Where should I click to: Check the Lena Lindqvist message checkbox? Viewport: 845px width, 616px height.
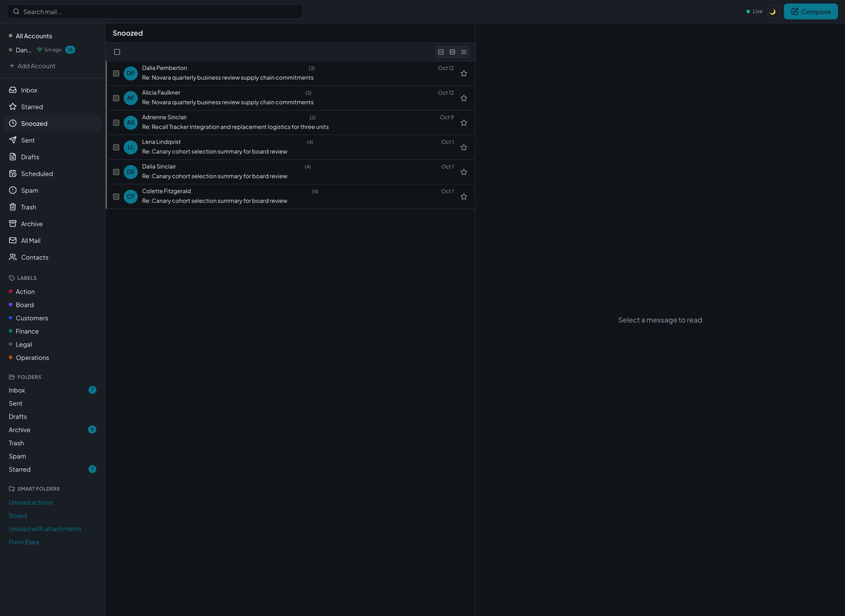116,147
